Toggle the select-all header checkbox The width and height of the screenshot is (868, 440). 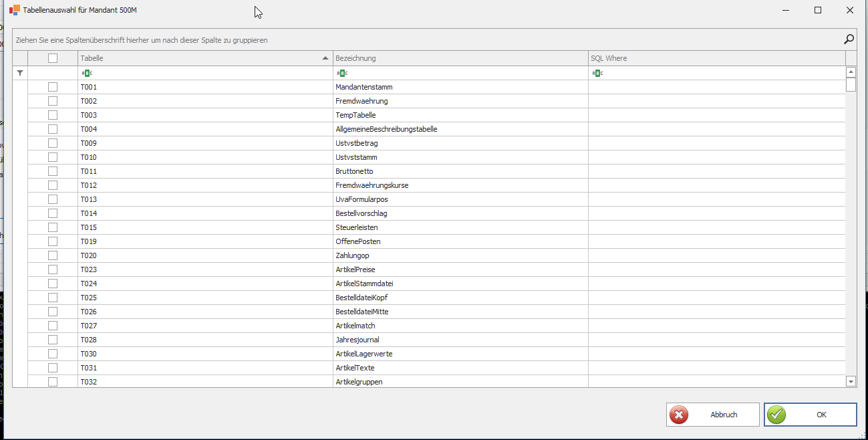pyautogui.click(x=53, y=58)
